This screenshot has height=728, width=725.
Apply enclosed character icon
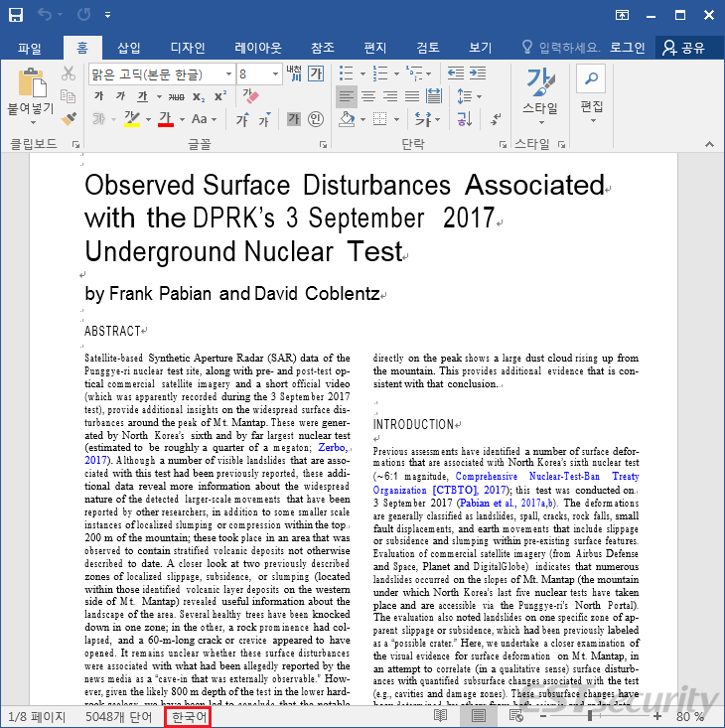316,119
